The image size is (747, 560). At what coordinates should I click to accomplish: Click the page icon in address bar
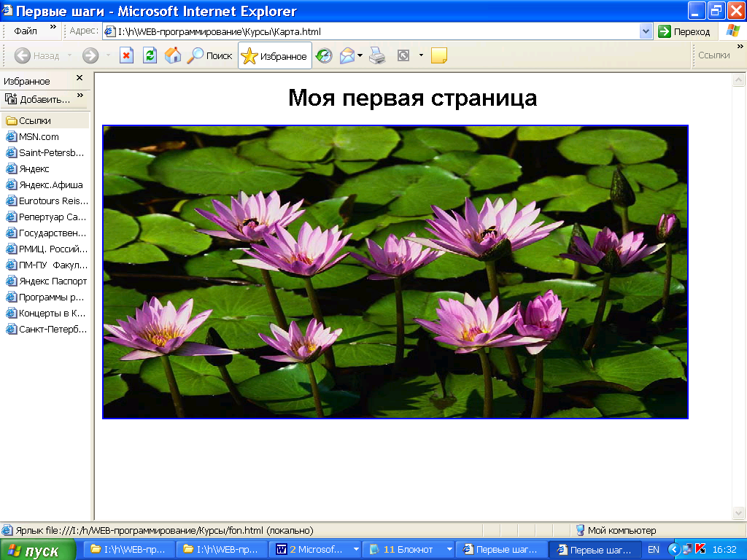110,31
